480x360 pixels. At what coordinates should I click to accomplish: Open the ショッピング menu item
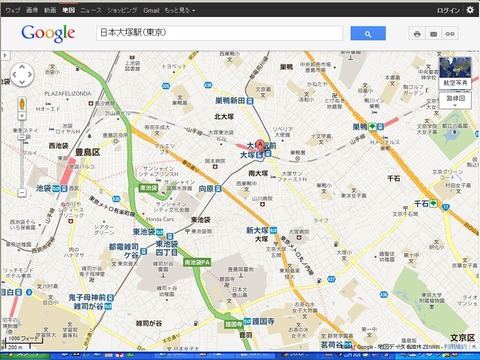click(x=122, y=10)
